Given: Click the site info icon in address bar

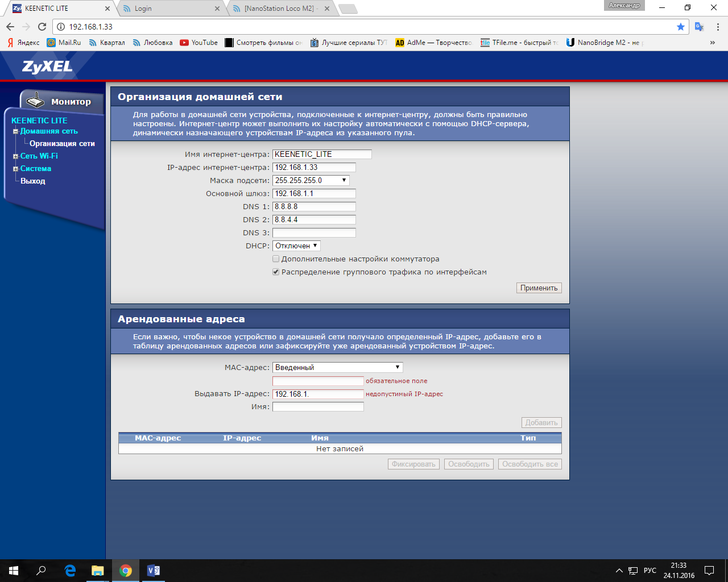Looking at the screenshot, I should (61, 27).
